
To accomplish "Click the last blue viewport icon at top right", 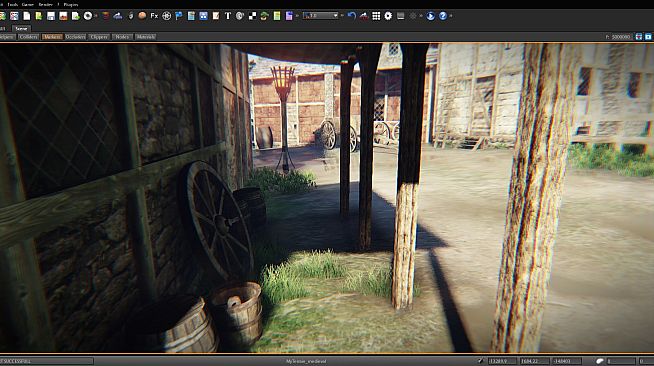I will coord(648,37).
